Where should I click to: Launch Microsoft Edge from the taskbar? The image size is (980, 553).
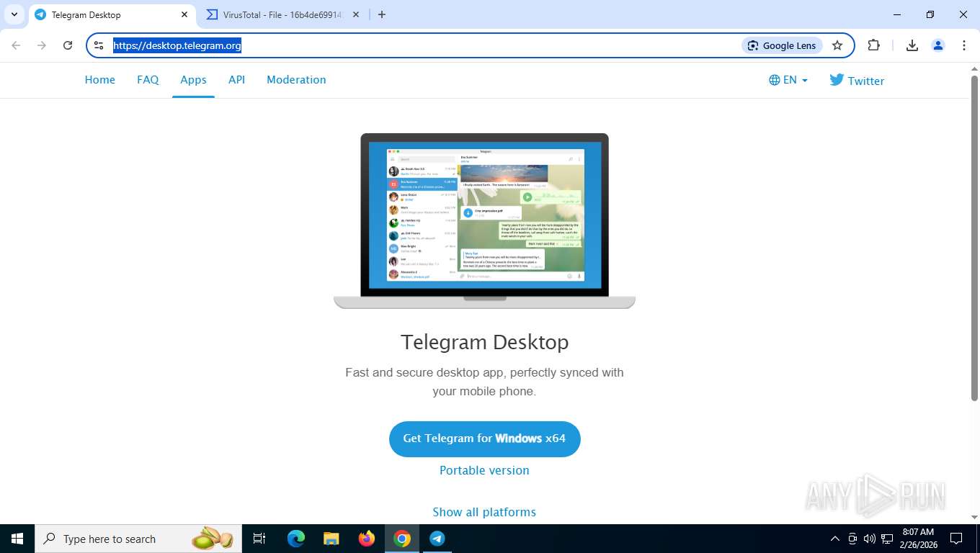click(x=295, y=539)
